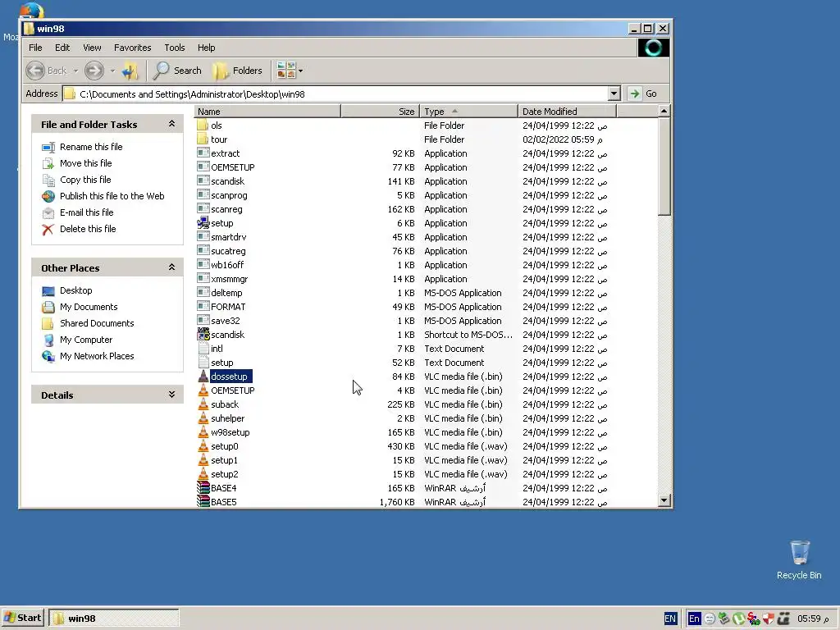This screenshot has height=630, width=840.
Task: Select the w98setup VLC file icon
Action: click(x=203, y=431)
